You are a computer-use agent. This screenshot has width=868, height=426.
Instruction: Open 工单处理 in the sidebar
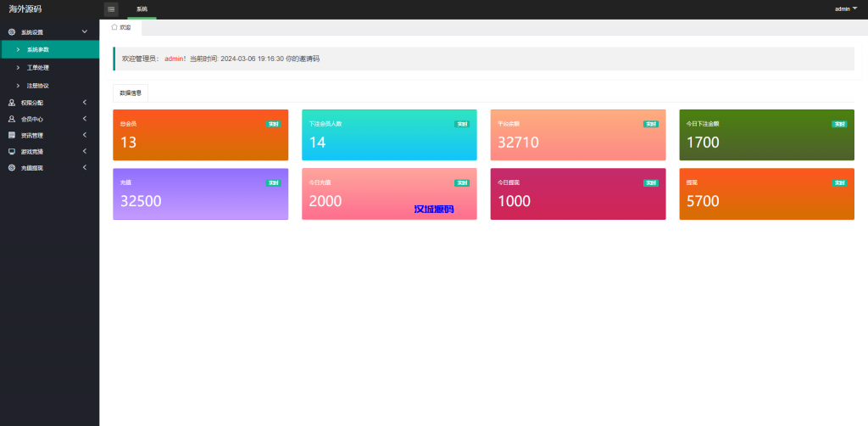point(38,67)
